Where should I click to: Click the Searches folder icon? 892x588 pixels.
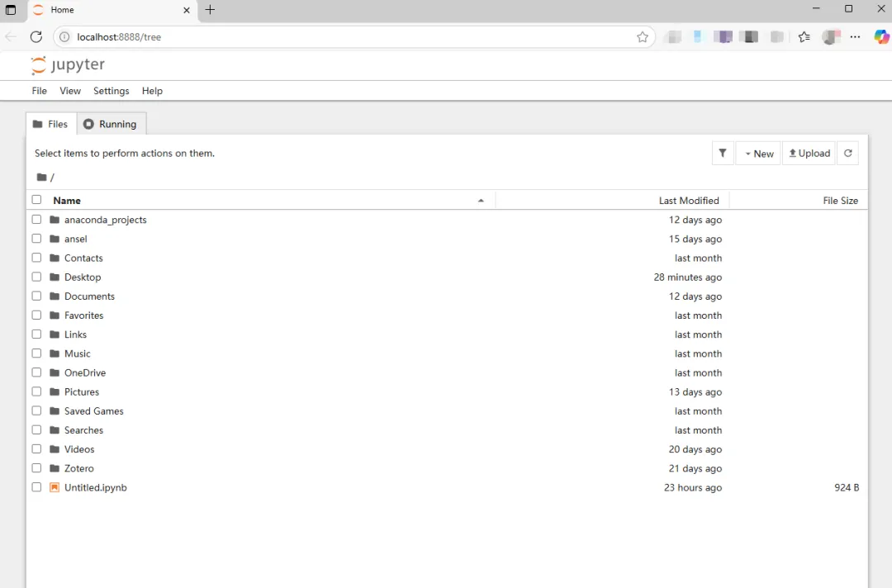[55, 430]
